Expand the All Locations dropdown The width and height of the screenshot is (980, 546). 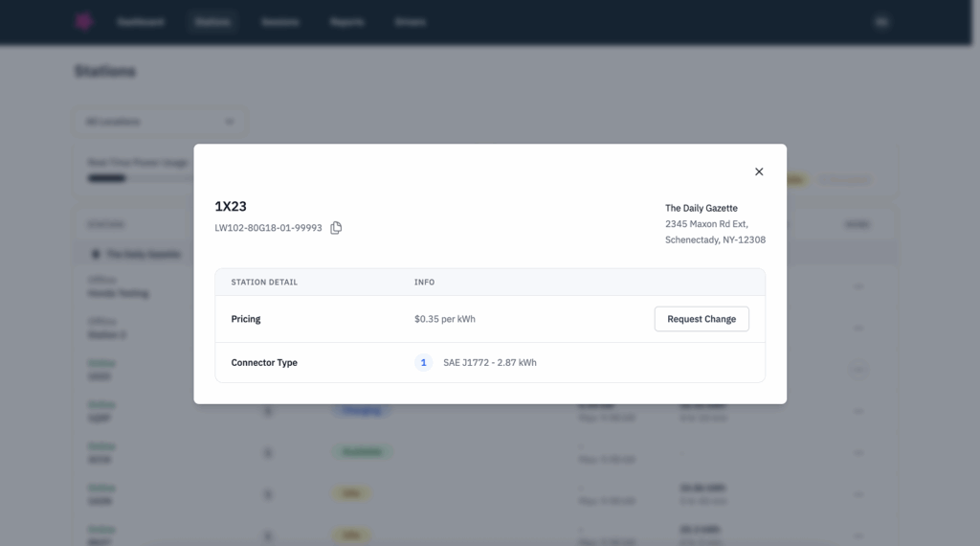(x=160, y=122)
